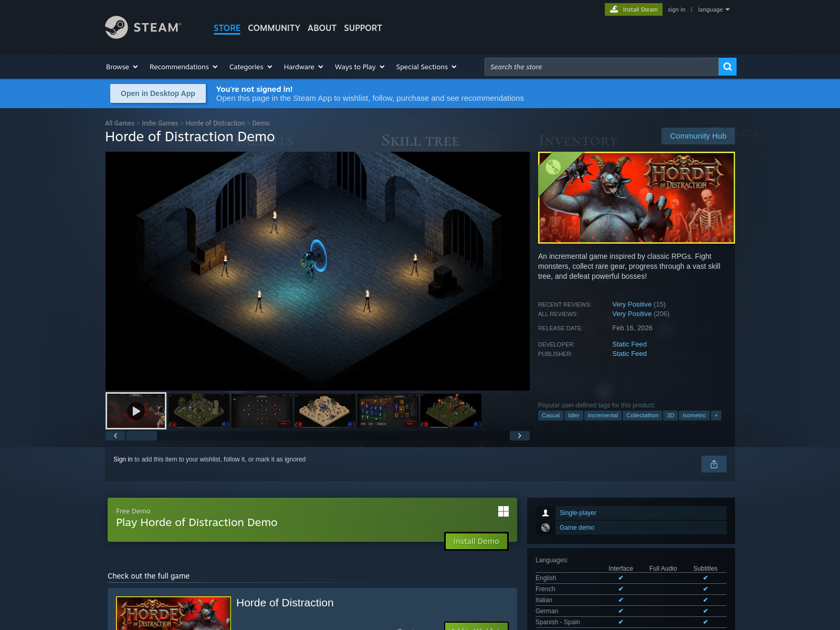The image size is (840, 630).
Task: Open the COMMUNITY tab
Action: coord(274,28)
